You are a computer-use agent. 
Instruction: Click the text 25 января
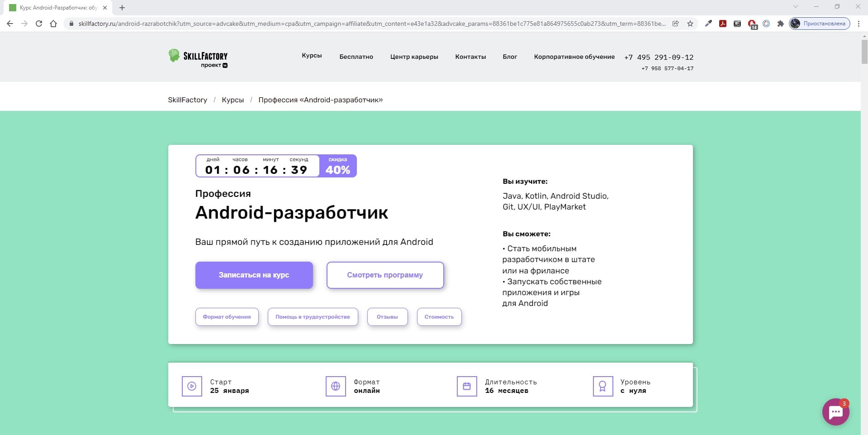[229, 391]
